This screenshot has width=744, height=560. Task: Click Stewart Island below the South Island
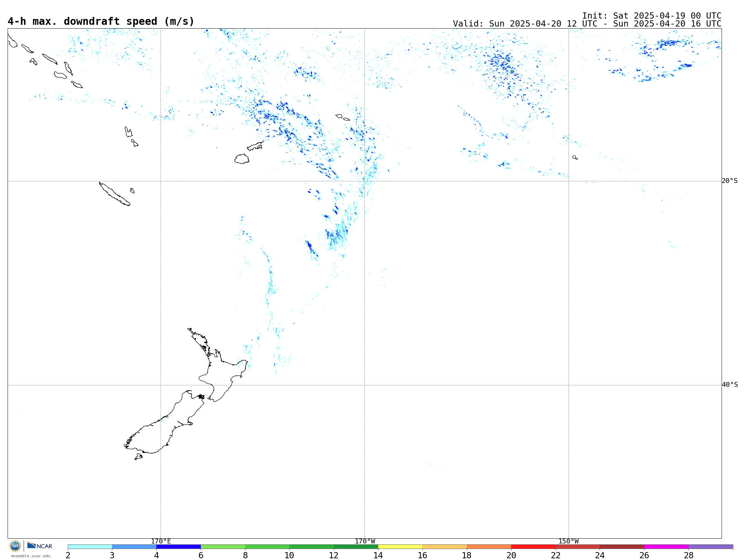[138, 457]
